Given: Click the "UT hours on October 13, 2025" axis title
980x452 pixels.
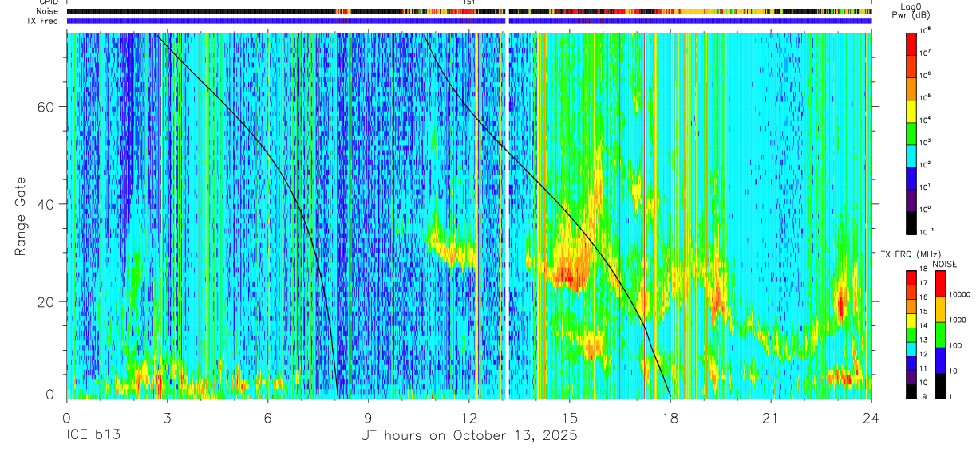Looking at the screenshot, I should [x=469, y=436].
